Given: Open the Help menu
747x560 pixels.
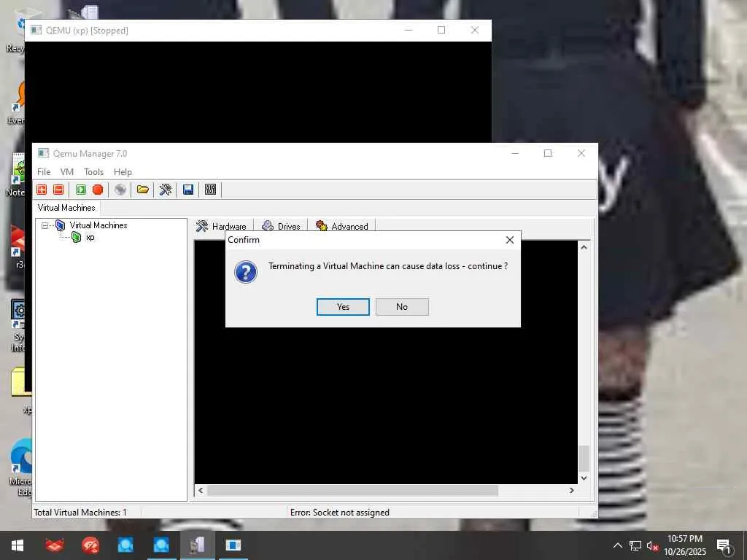Looking at the screenshot, I should point(123,172).
